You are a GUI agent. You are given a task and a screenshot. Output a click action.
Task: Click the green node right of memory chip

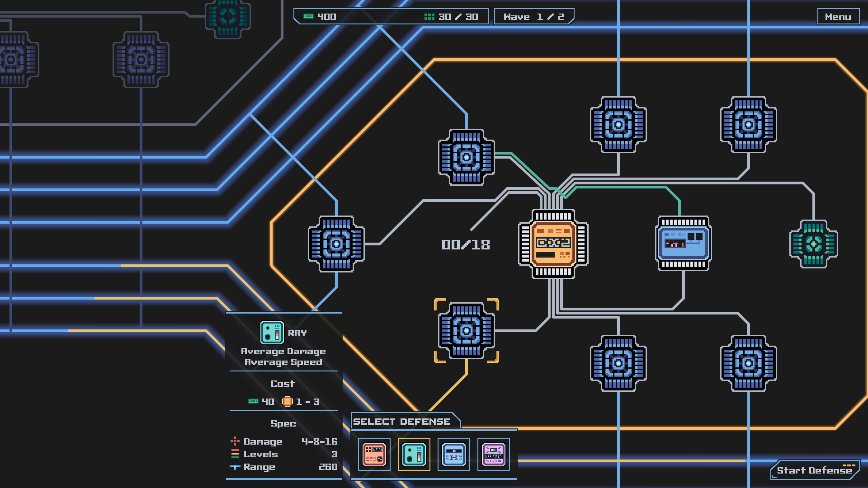click(x=813, y=244)
